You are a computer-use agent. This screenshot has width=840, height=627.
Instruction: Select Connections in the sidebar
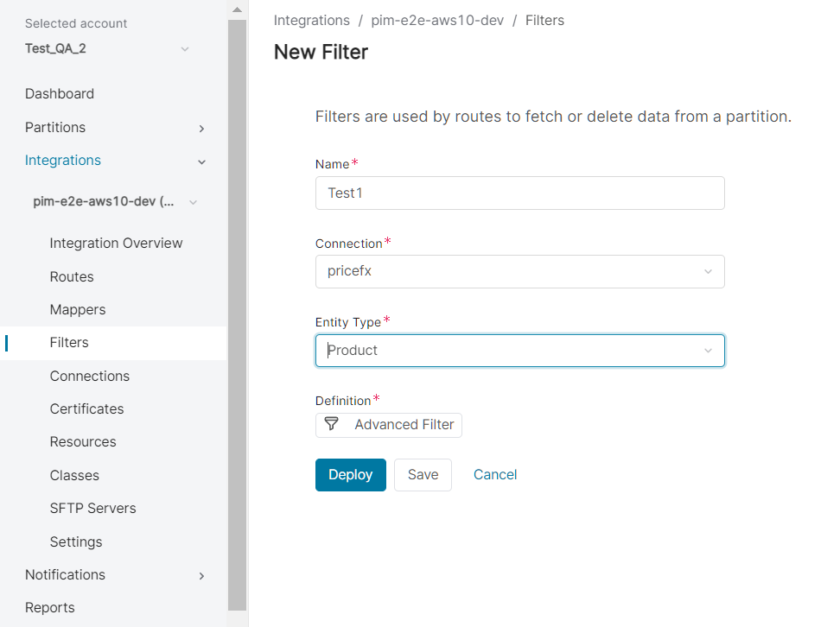click(x=90, y=376)
